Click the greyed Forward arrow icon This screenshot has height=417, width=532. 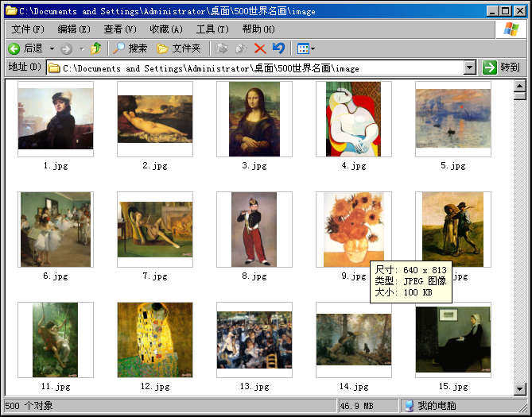[x=67, y=49]
